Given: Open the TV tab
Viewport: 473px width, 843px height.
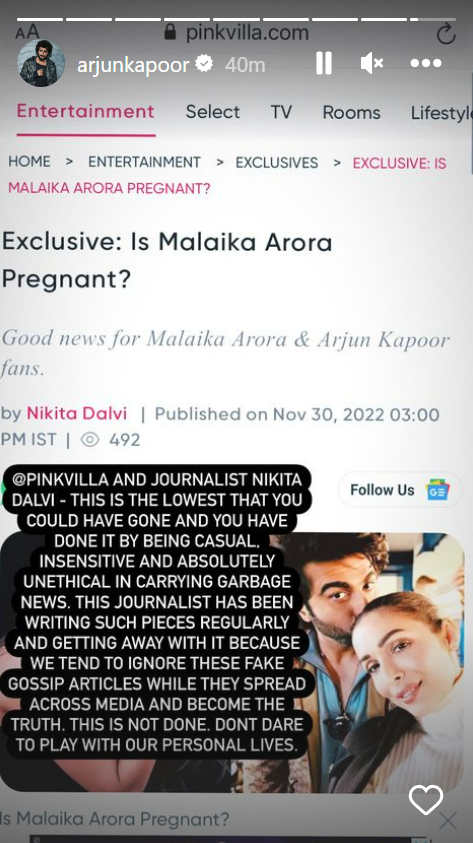Looking at the screenshot, I should coord(281,112).
